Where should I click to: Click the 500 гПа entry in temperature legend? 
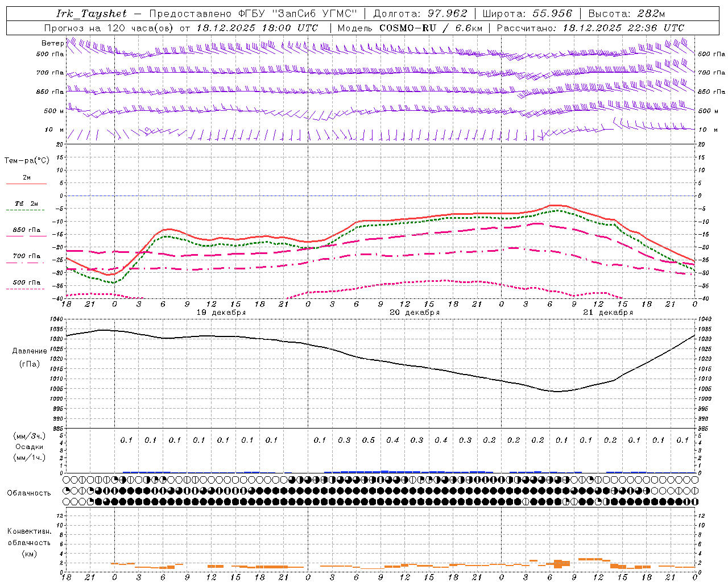tap(27, 282)
